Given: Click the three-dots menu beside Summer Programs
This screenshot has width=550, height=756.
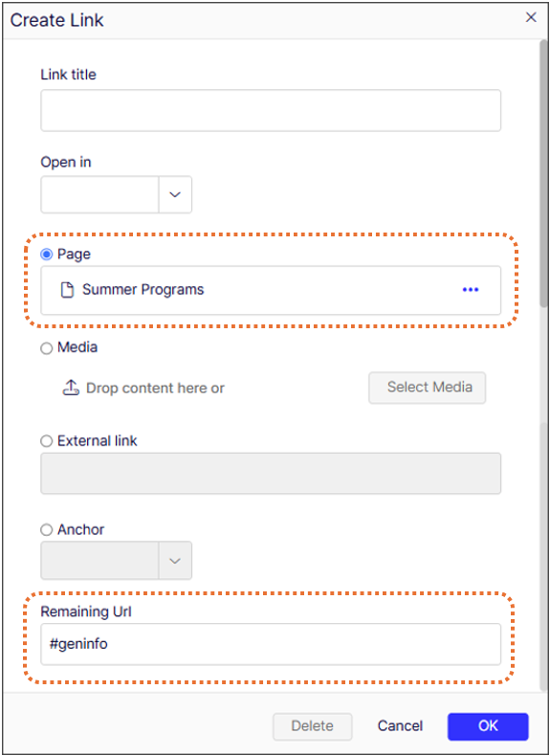Looking at the screenshot, I should pos(470,290).
